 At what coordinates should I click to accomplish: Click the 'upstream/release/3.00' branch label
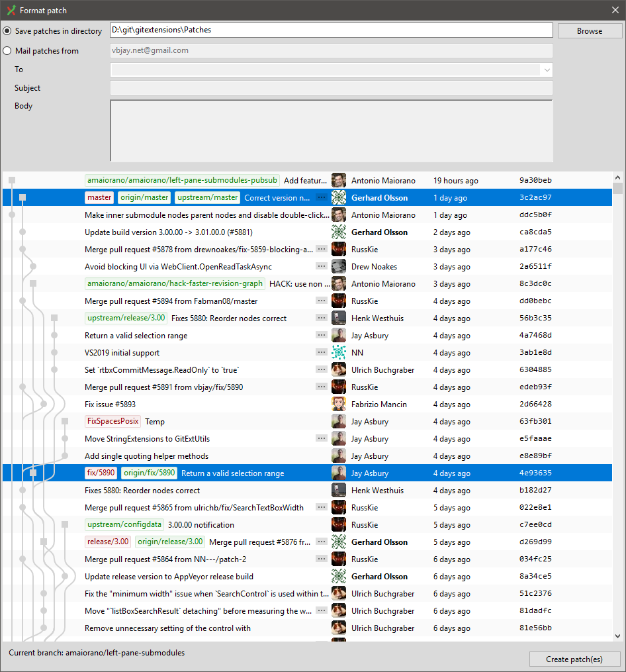126,318
